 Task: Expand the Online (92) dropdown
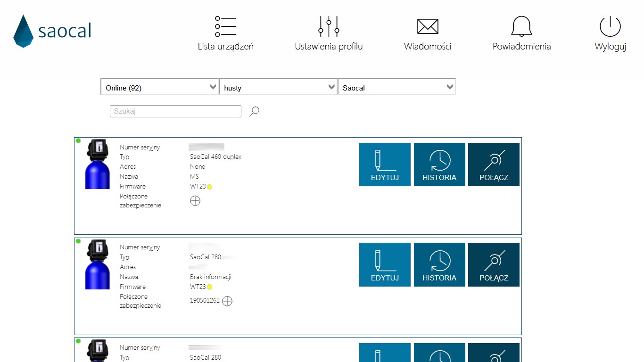(159, 87)
